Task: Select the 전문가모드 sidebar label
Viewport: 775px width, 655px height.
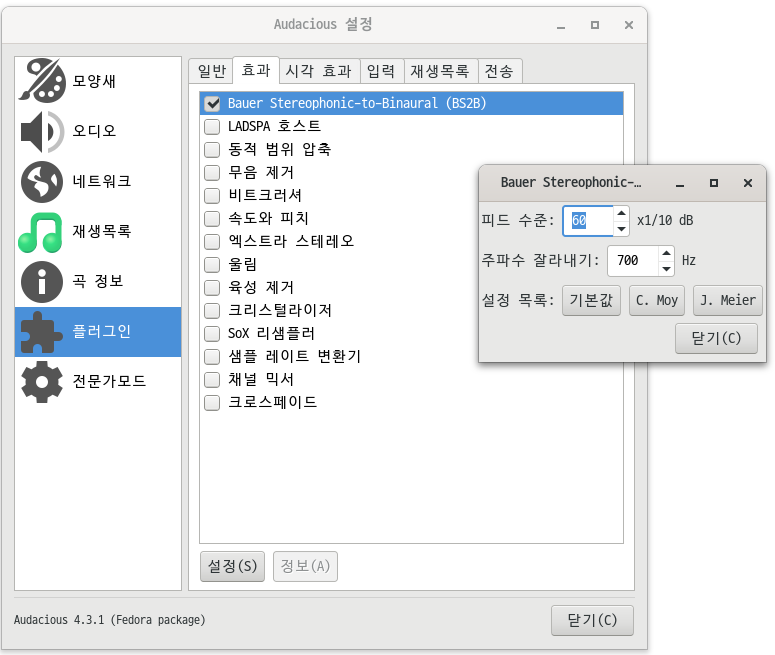Action: point(109,381)
